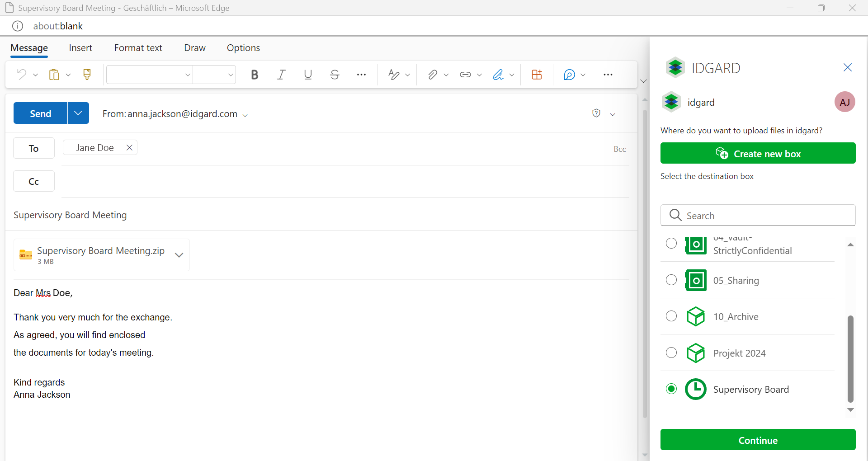Click the Undo icon in toolbar

21,75
